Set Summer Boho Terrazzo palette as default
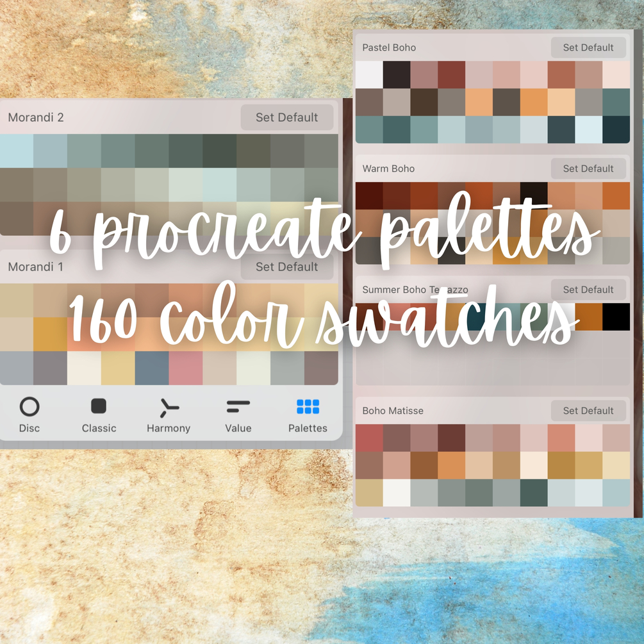Image resolution: width=644 pixels, height=644 pixels. point(588,290)
